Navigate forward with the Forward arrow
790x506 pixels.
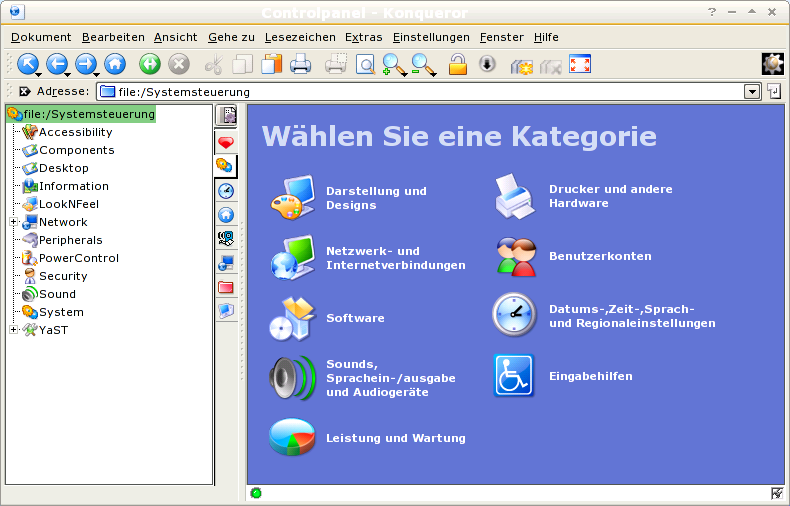(x=86, y=64)
